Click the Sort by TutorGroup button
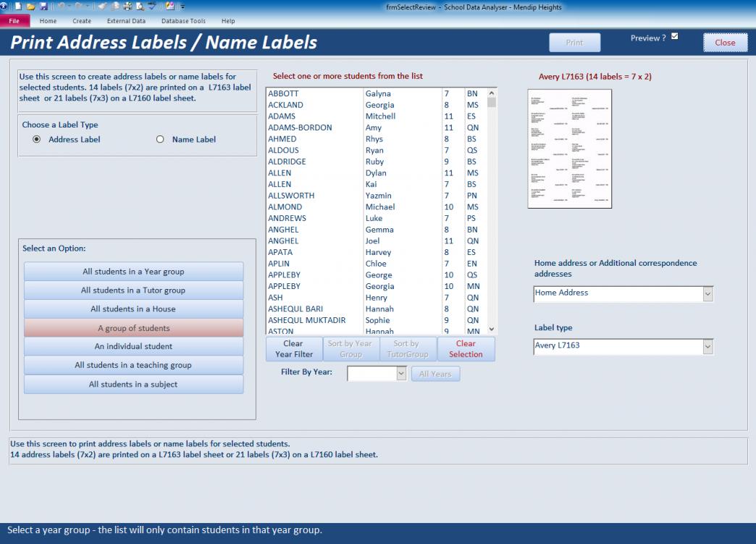 (408, 348)
